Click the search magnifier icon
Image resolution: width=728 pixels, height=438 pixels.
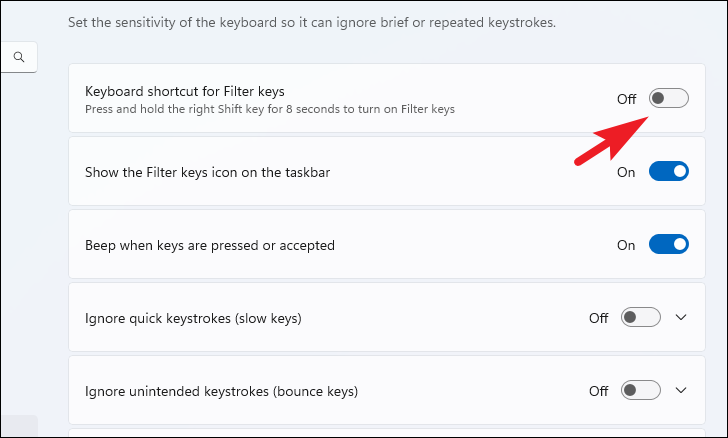click(18, 57)
